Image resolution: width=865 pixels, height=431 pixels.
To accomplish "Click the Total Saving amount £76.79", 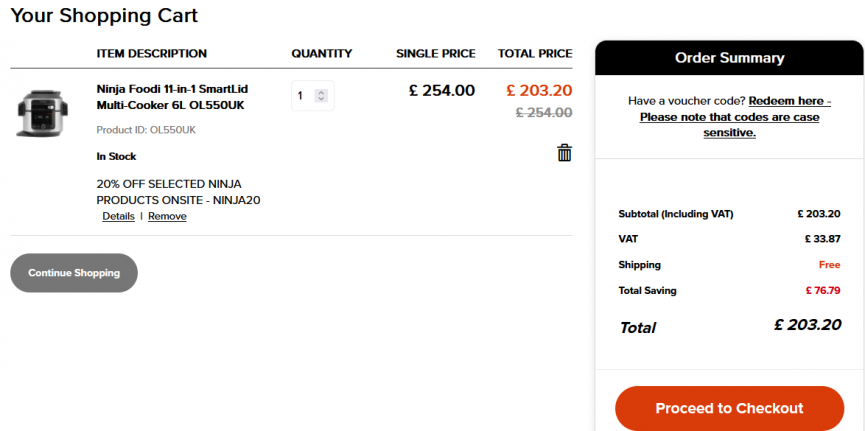I will [x=822, y=291].
